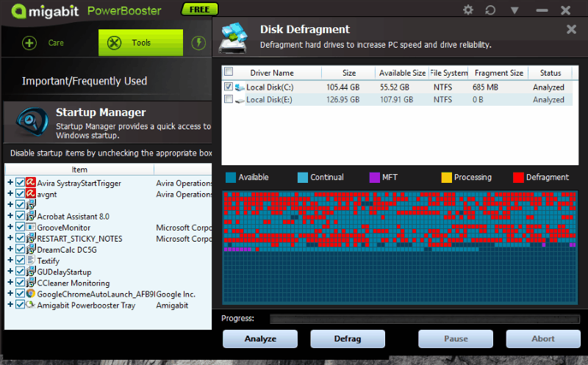Select the 685 MB fragment size cell
This screenshot has width=588, height=365.
click(x=485, y=87)
